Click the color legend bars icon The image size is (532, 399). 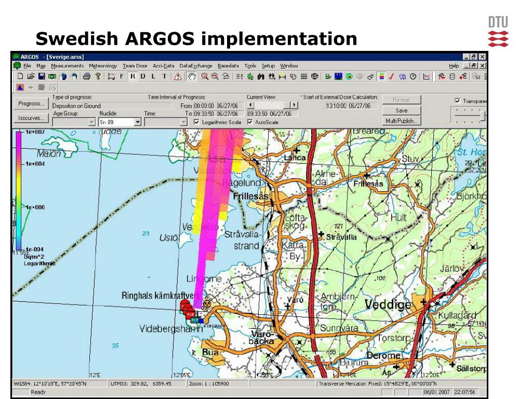[x=382, y=77]
